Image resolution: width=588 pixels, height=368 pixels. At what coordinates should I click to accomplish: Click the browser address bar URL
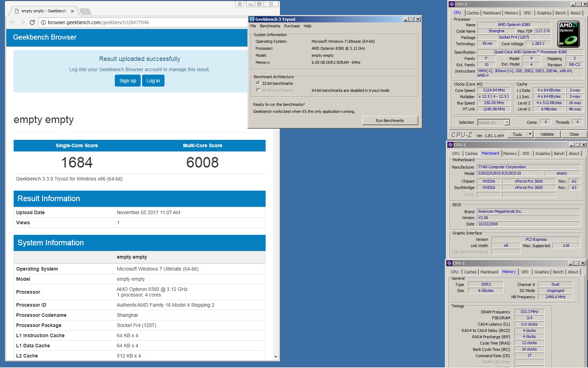coord(98,22)
